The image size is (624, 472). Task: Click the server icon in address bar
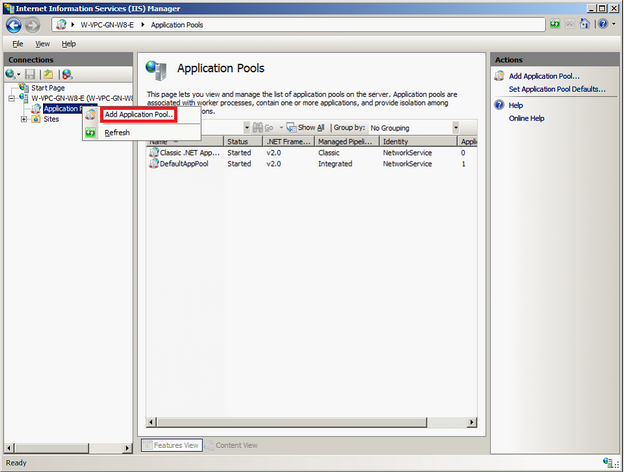click(x=61, y=25)
